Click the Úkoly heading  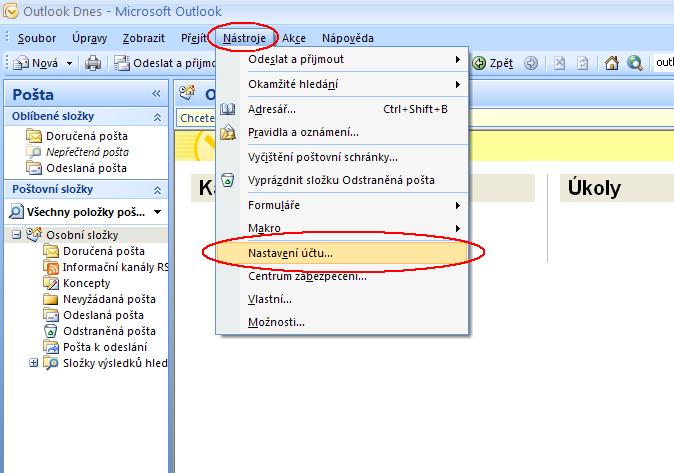(594, 188)
